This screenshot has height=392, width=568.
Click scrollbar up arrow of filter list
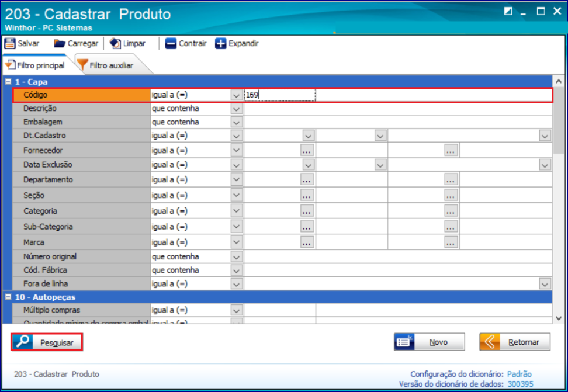pyautogui.click(x=559, y=82)
